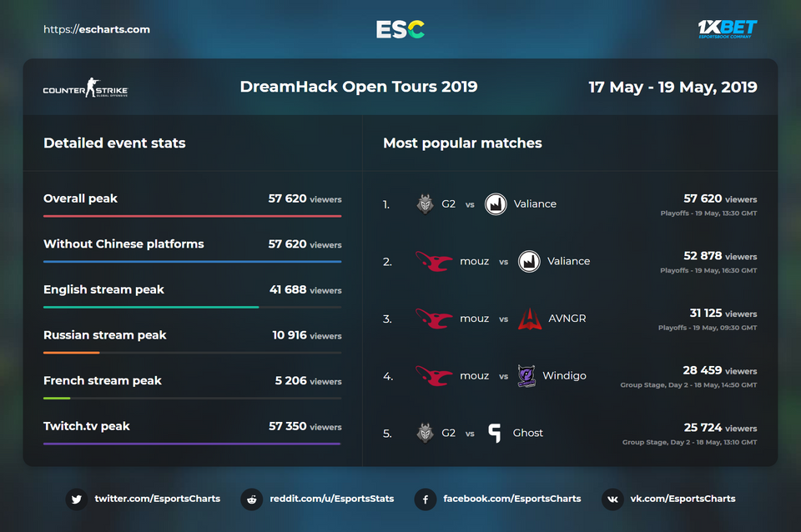The height and width of the screenshot is (532, 801).
Task: Click the Group Stage 18 May, 14:50 GMT text
Action: [x=688, y=385]
